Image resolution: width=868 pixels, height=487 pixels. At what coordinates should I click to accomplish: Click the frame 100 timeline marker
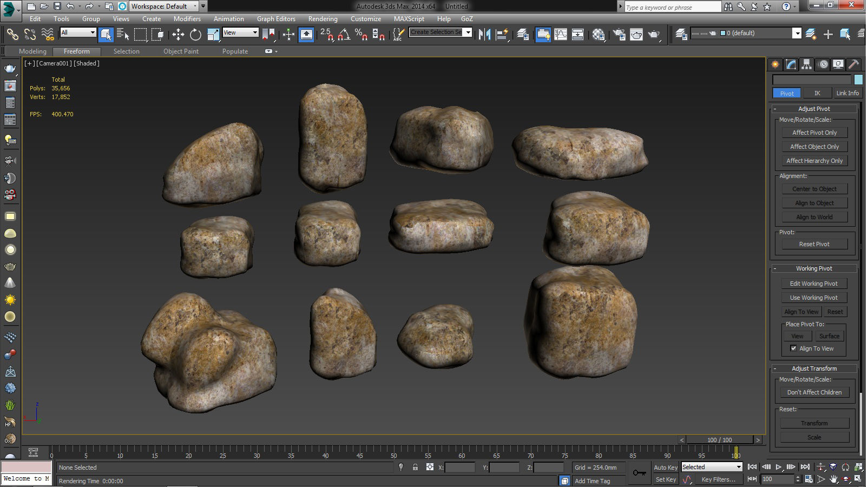(x=736, y=452)
